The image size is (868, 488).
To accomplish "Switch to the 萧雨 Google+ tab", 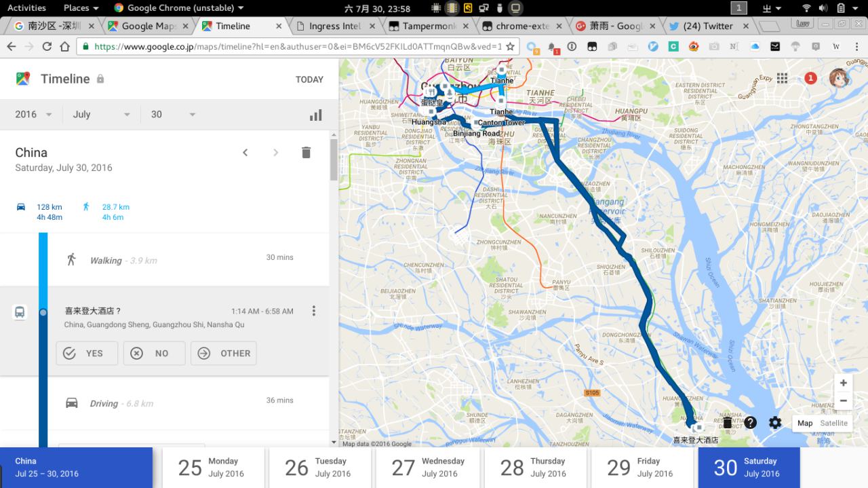I will (615, 26).
